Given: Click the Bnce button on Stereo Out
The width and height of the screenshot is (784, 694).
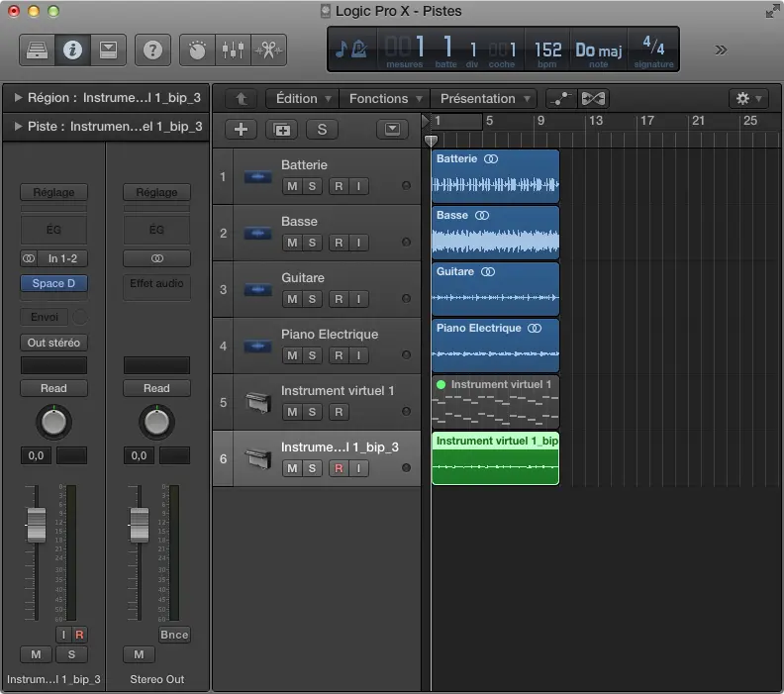Looking at the screenshot, I should pyautogui.click(x=173, y=635).
